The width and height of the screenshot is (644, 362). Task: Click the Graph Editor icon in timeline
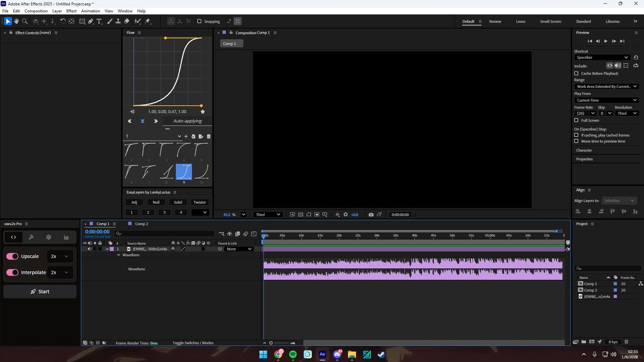(253, 233)
